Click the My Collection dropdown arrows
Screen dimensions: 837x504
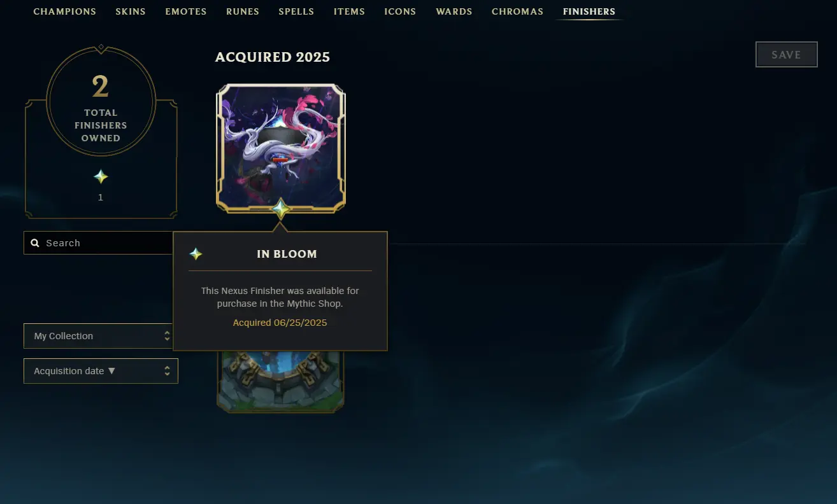167,336
